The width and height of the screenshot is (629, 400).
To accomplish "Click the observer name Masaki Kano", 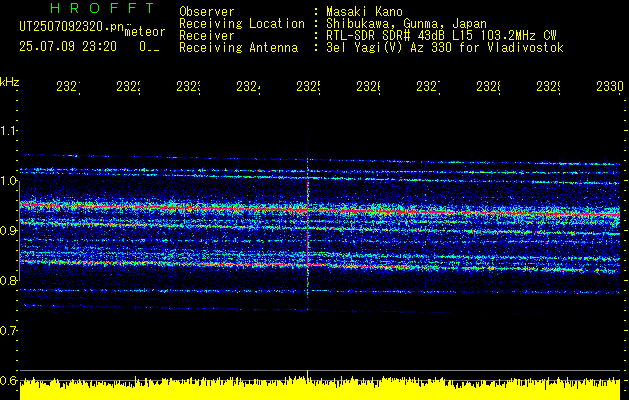I will (x=364, y=11).
